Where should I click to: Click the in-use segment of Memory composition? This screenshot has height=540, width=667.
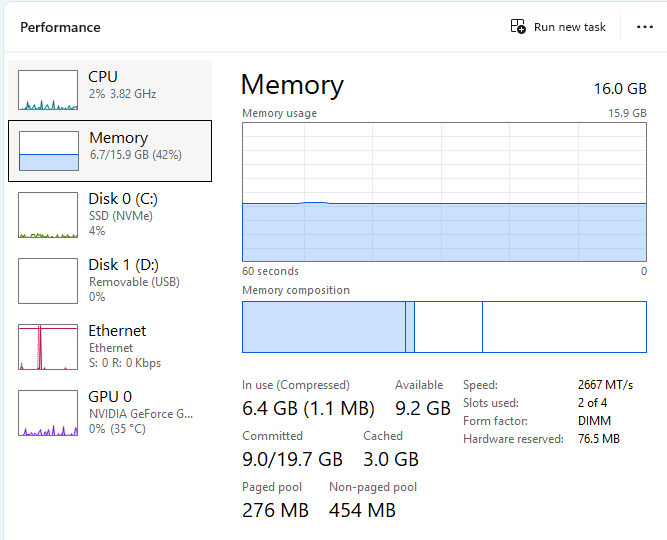[323, 327]
